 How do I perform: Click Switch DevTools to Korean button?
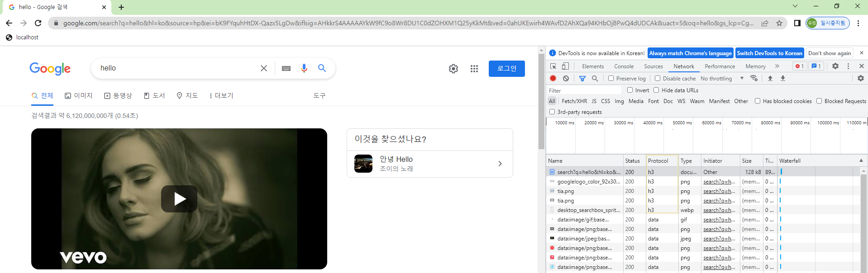[770, 53]
